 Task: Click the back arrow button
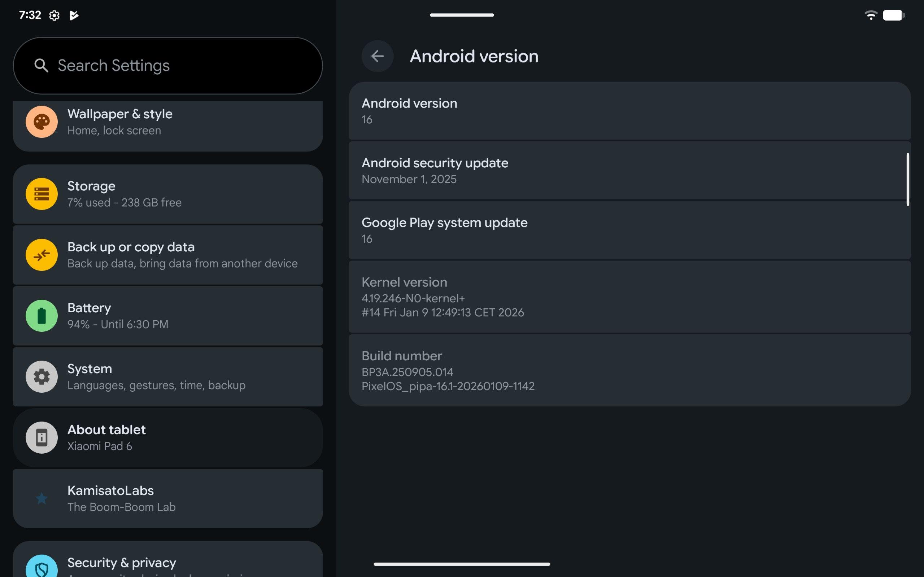(377, 56)
